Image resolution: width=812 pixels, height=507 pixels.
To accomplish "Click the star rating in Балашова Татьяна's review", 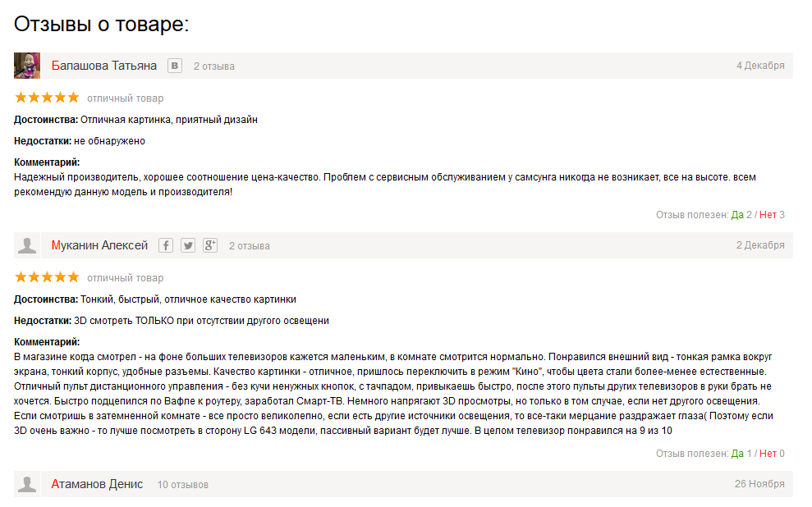I will pos(47,98).
